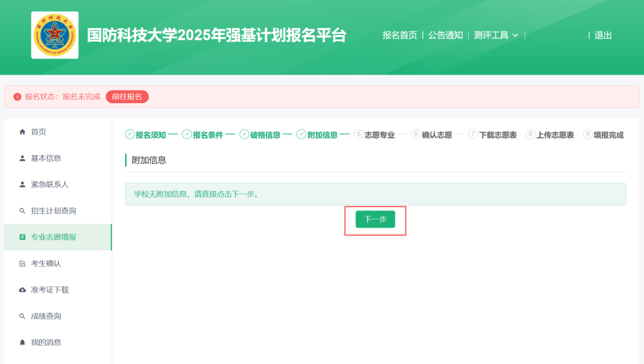
Task: Click the magnifier icon beside 成绩查询
Action: click(22, 316)
